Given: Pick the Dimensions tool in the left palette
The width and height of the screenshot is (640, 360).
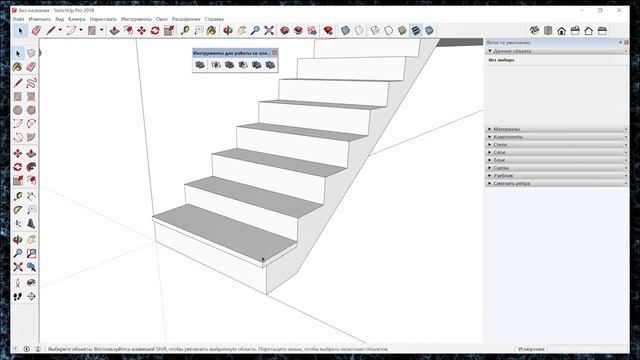Looking at the screenshot, I should 31,197.
